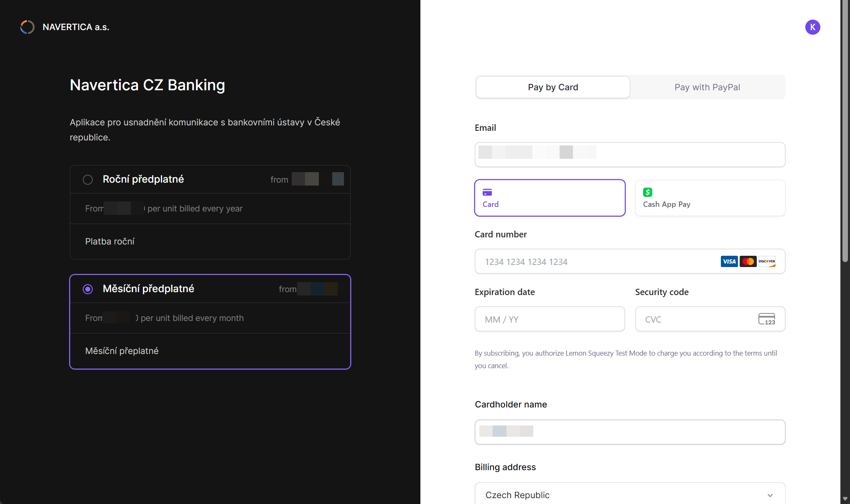Choose Cash App Pay payment method
Image resolution: width=850 pixels, height=504 pixels.
(x=710, y=198)
